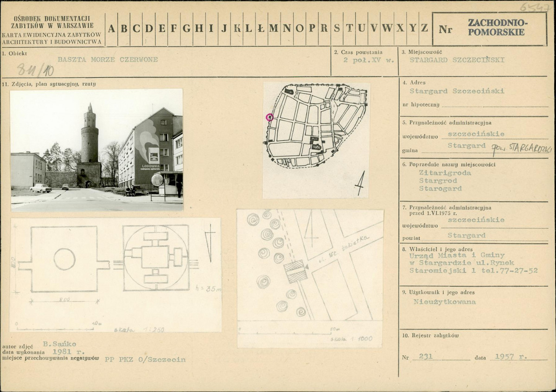
Task: Click the circle inside the square floor plan
Action: coord(64,259)
